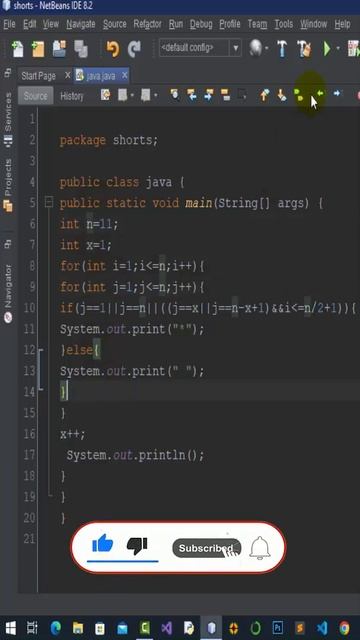Open Photoshop from the taskbar

(278, 628)
